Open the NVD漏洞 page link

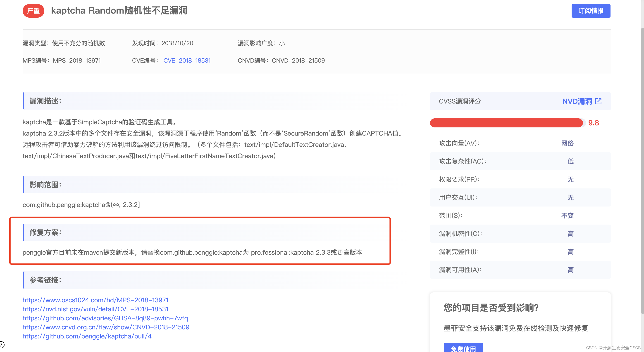(577, 101)
